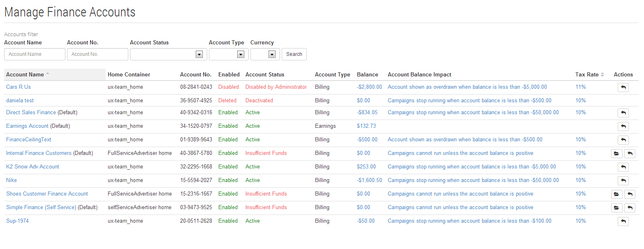Click the Account Balance Impact column header
The width and height of the screenshot is (644, 249).
419,75
